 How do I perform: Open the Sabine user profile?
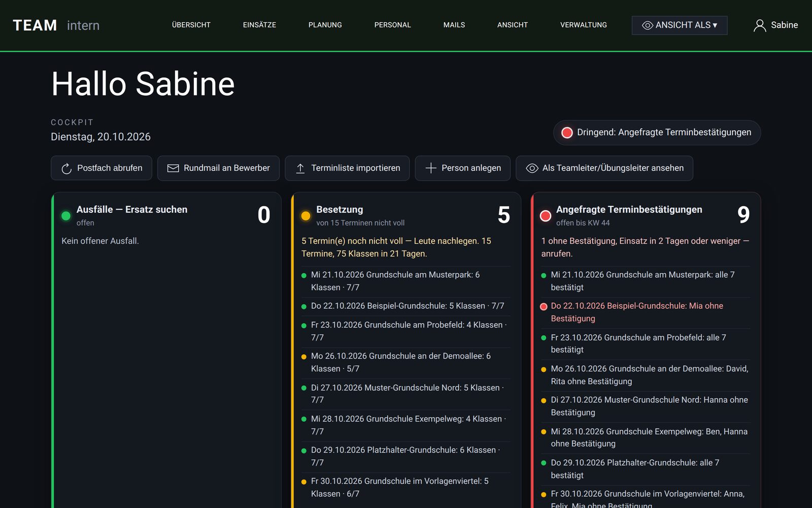click(775, 25)
